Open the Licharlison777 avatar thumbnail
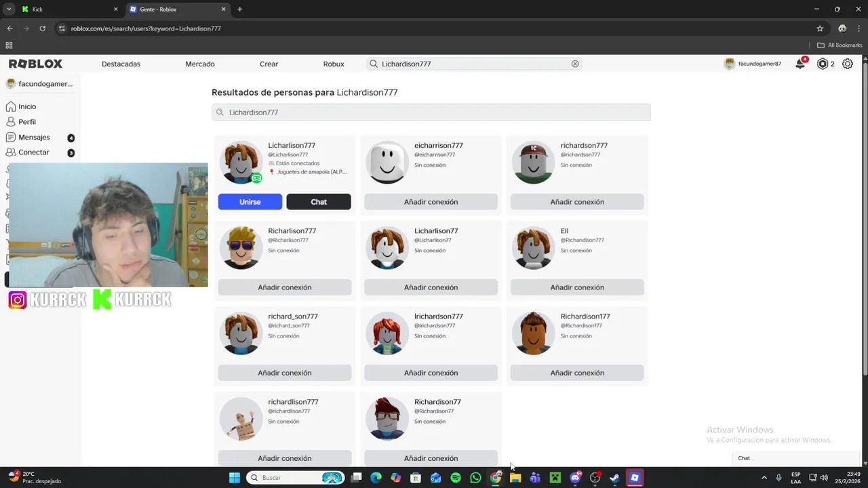This screenshot has width=868, height=488. pyautogui.click(x=241, y=163)
